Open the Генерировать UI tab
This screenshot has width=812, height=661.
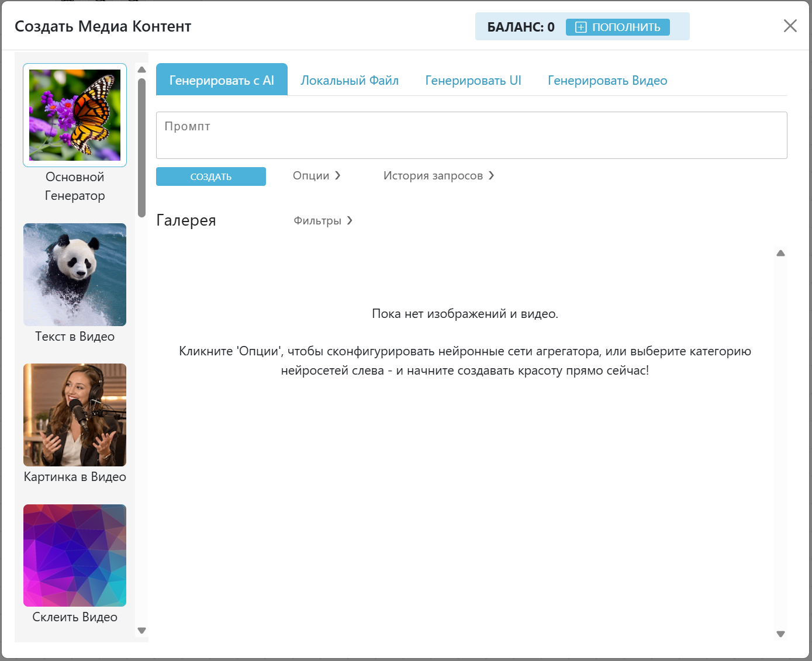point(473,81)
